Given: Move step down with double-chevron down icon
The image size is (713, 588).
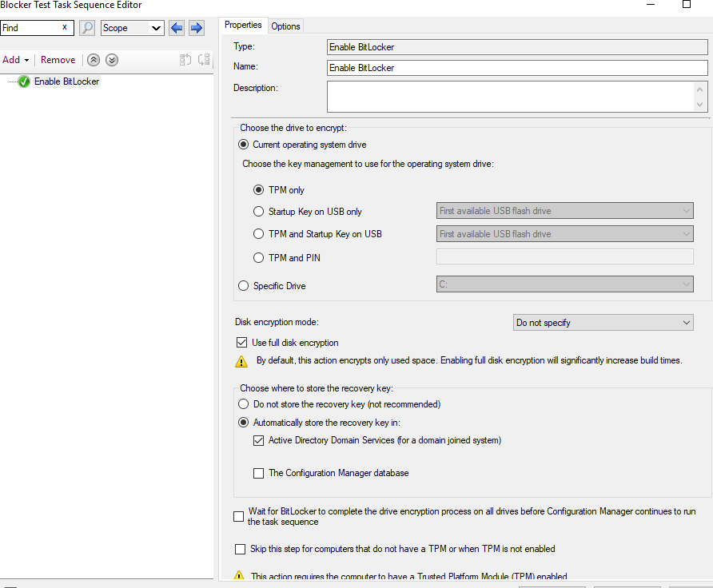Looking at the screenshot, I should pos(112,60).
